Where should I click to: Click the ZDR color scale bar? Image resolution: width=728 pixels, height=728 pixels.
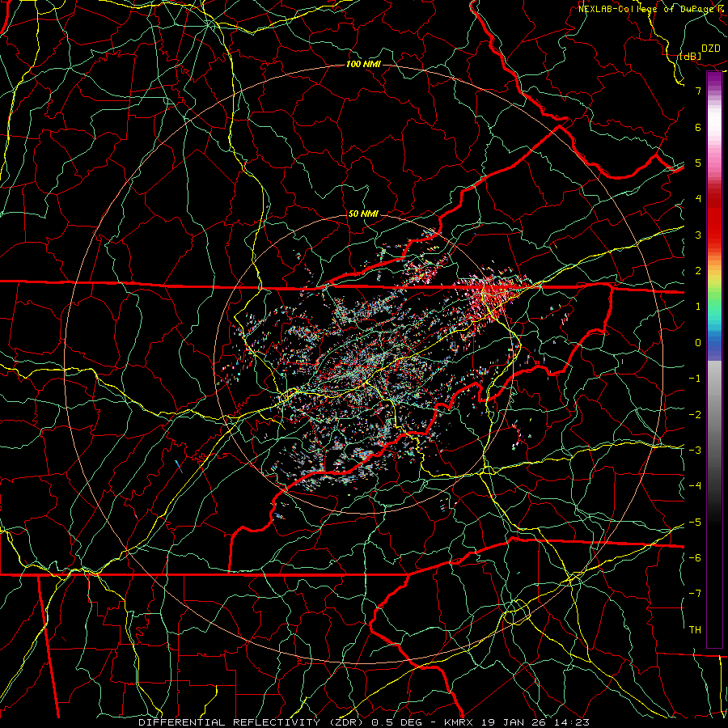click(x=714, y=359)
